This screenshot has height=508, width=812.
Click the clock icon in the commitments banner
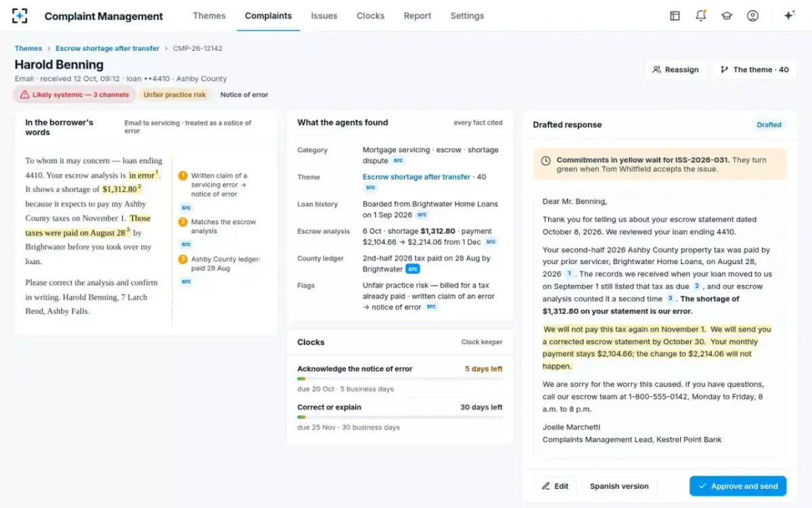point(546,161)
